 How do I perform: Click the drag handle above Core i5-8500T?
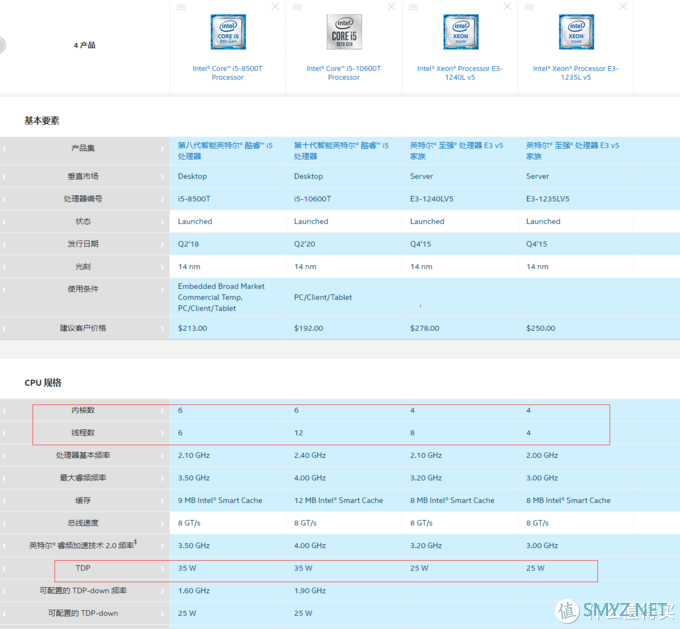click(x=181, y=7)
